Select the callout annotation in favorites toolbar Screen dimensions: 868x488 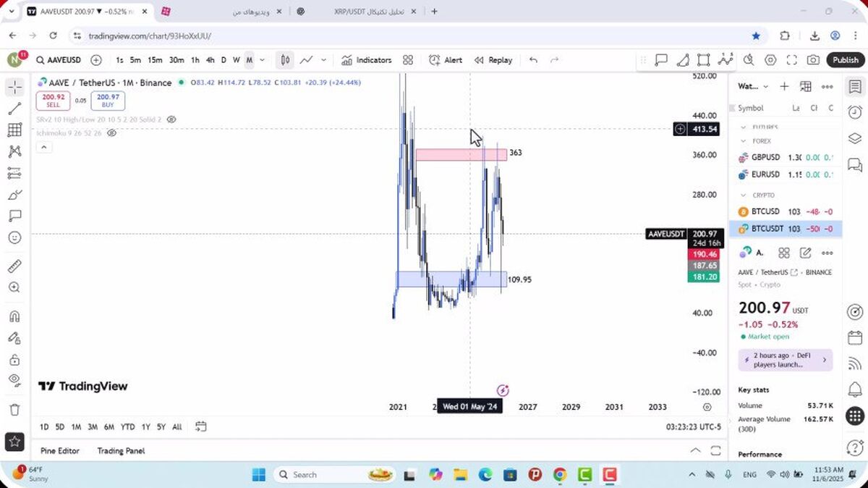(660, 60)
